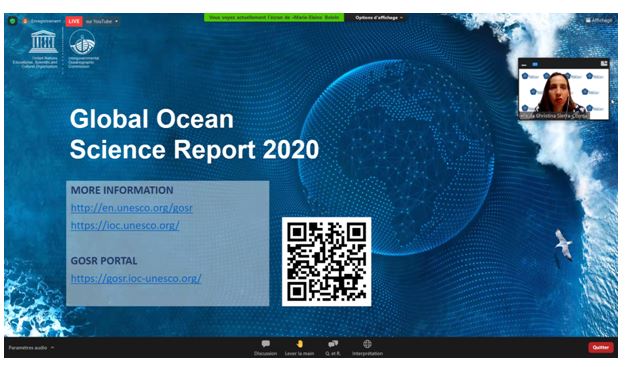Click the QR code image
Viewport: 628px width, 367px height.
326,262
